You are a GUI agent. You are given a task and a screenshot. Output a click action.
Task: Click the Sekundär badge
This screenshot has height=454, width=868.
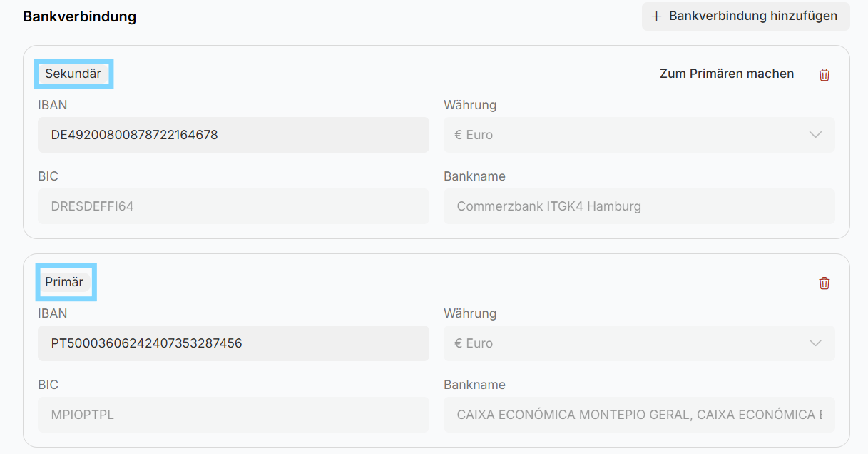(73, 74)
